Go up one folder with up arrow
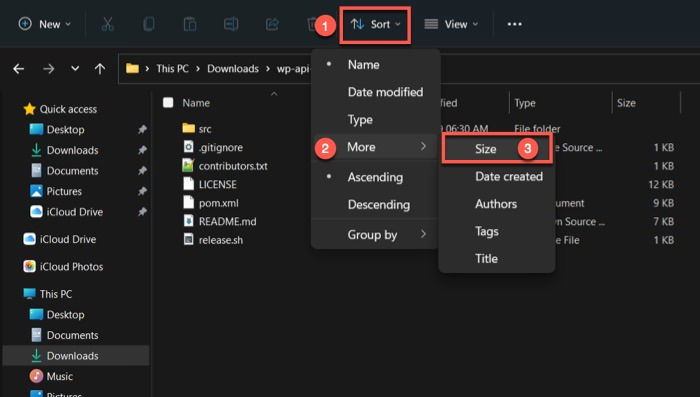 [x=100, y=69]
